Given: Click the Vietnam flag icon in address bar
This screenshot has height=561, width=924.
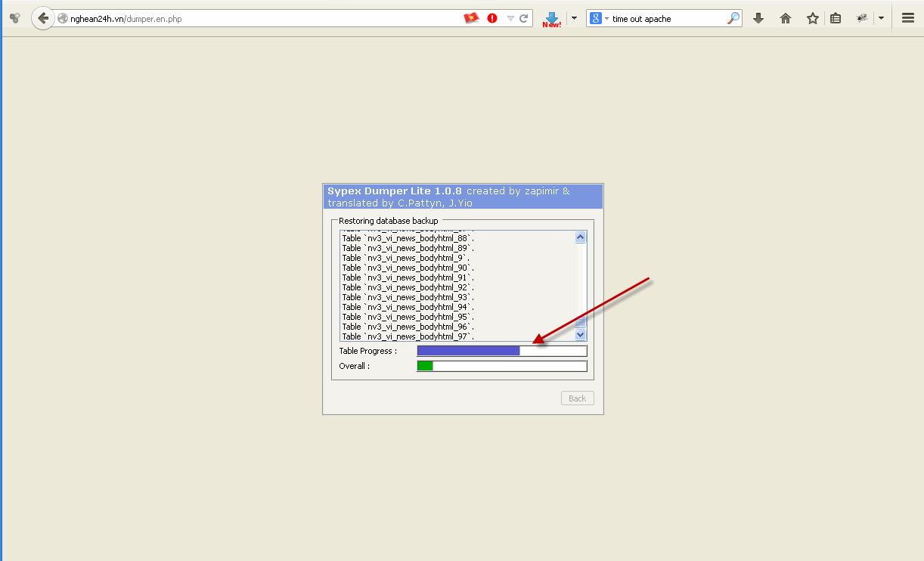Looking at the screenshot, I should coord(472,18).
